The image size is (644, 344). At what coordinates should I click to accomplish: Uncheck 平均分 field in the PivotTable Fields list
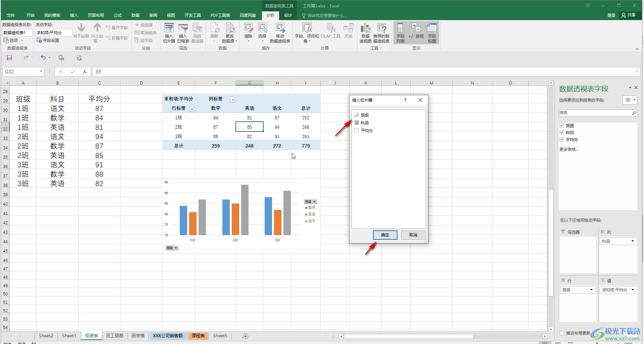tap(562, 139)
